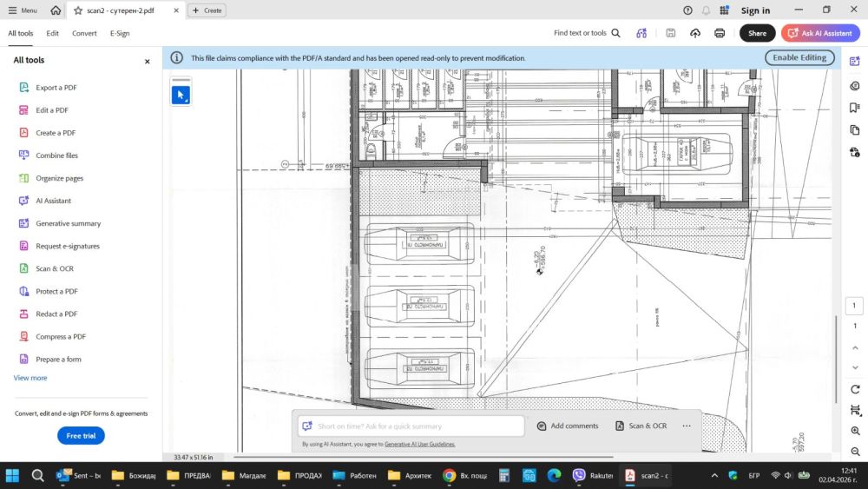Open the bookmarks panel icon
The height and width of the screenshot is (489, 868).
coord(856,108)
